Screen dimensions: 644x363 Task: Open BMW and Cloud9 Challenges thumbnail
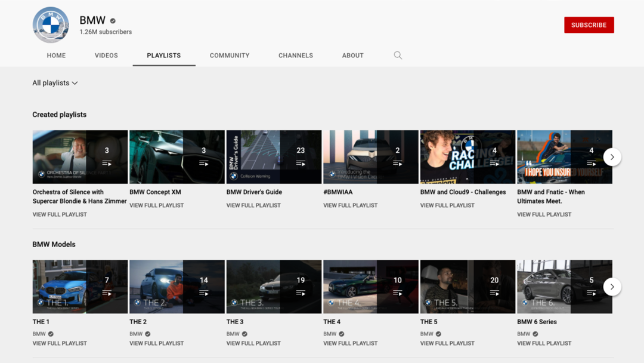click(x=467, y=157)
